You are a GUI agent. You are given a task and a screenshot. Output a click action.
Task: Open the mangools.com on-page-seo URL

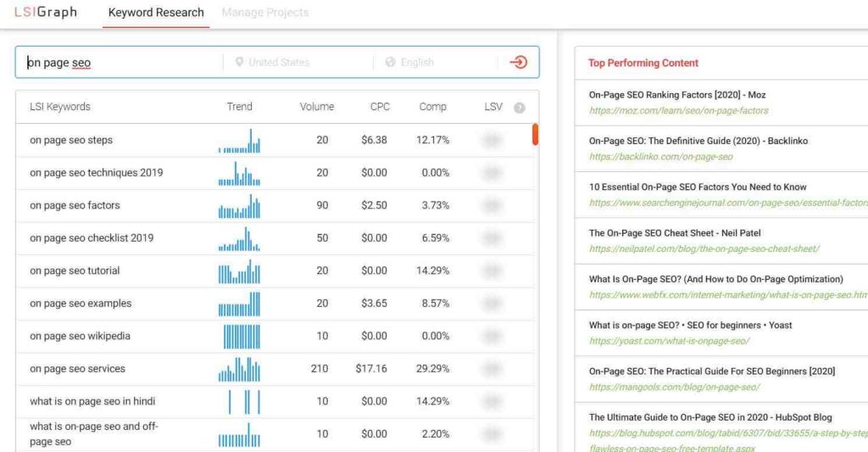click(674, 387)
